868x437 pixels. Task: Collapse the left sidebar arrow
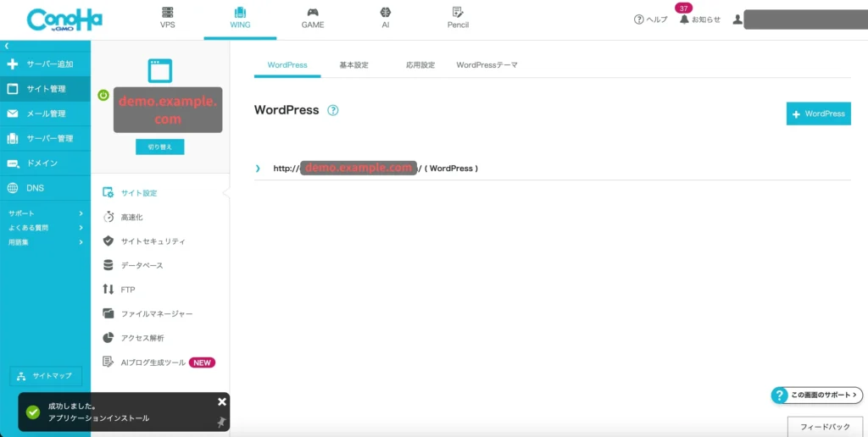[x=7, y=46]
